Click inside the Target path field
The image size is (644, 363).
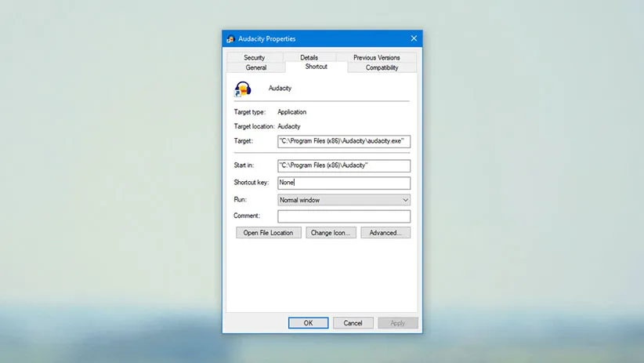click(343, 142)
